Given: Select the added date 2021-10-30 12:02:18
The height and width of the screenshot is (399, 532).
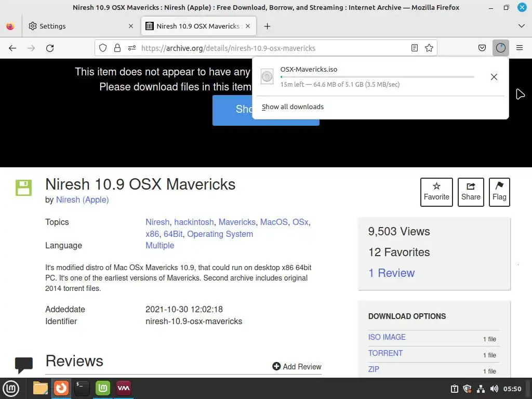Looking at the screenshot, I should pos(184,310).
